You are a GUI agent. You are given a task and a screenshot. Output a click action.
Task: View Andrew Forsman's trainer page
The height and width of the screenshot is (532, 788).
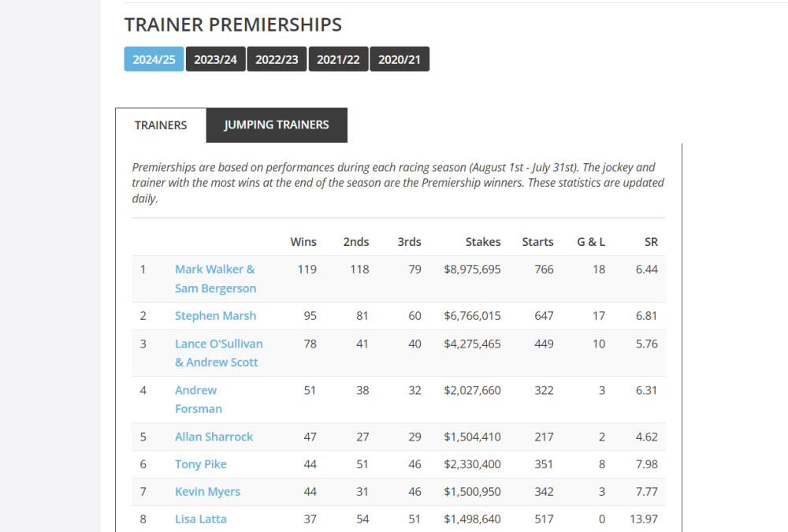pyautogui.click(x=198, y=400)
